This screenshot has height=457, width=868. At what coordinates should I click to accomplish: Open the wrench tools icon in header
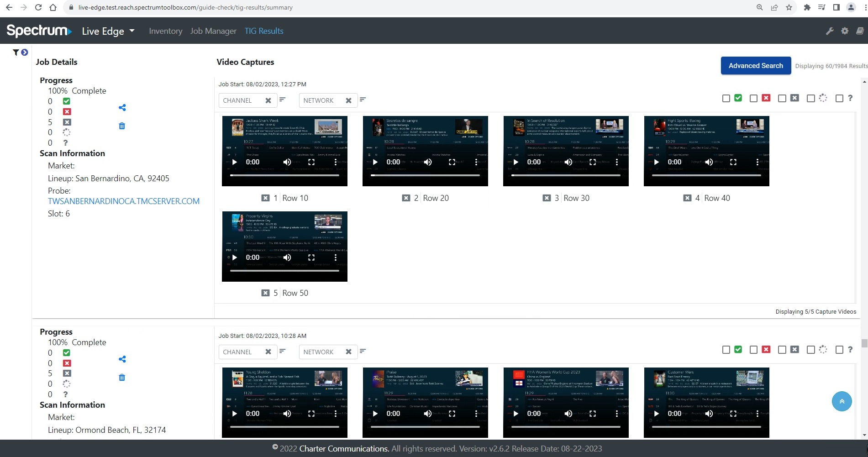click(x=830, y=31)
